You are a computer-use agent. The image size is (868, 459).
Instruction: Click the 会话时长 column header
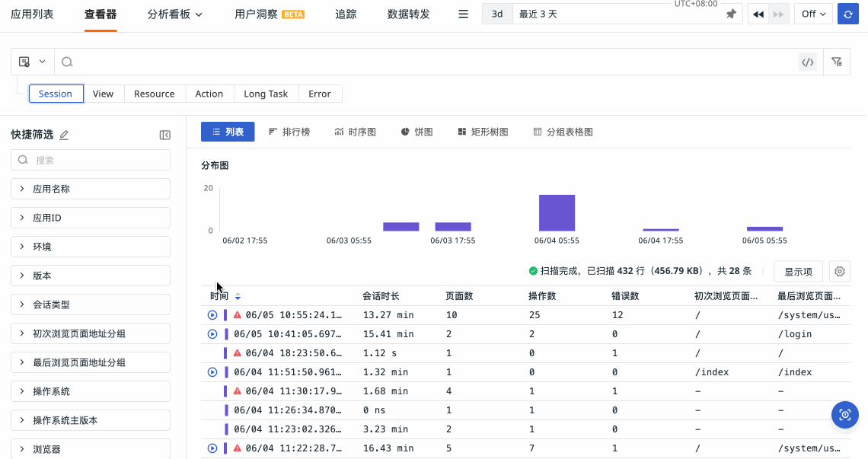[381, 296]
